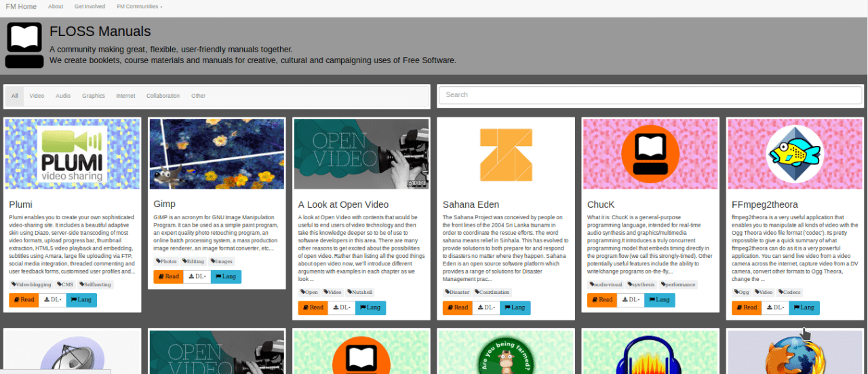The height and width of the screenshot is (374, 868).
Task: Focus the Search input field
Action: 650,95
